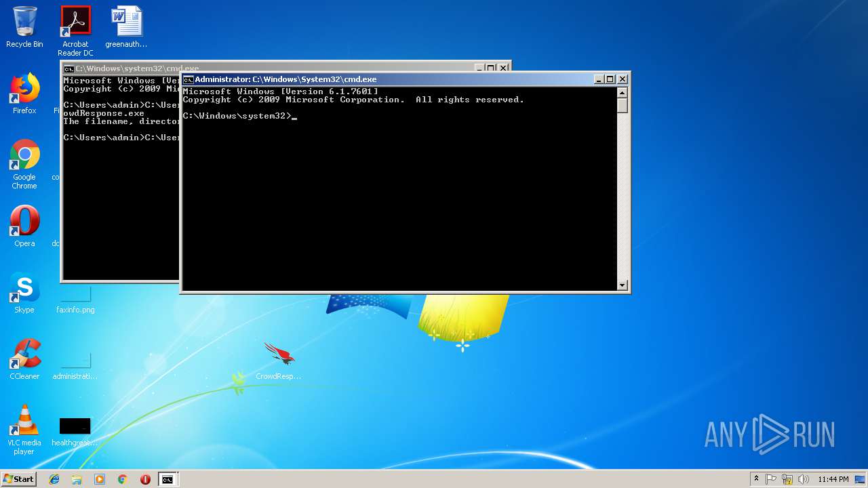Open the Opera desktop shortcut
The height and width of the screenshot is (488, 868).
[x=24, y=226]
